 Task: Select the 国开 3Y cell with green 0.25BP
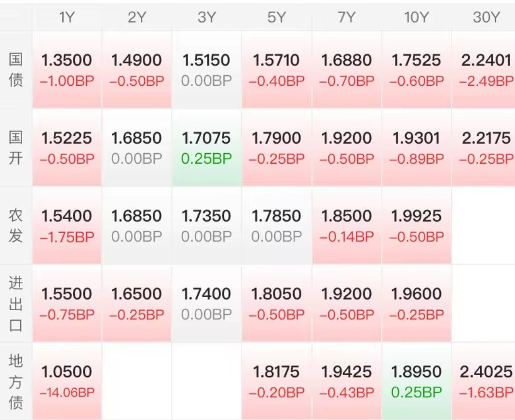[206, 148]
